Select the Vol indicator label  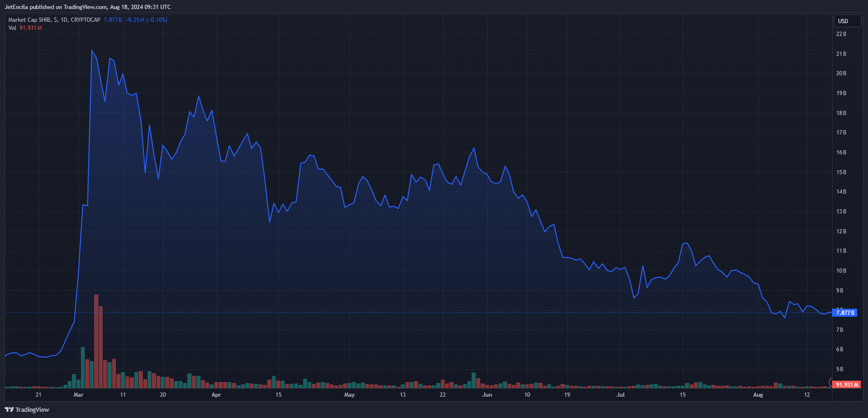click(x=12, y=28)
